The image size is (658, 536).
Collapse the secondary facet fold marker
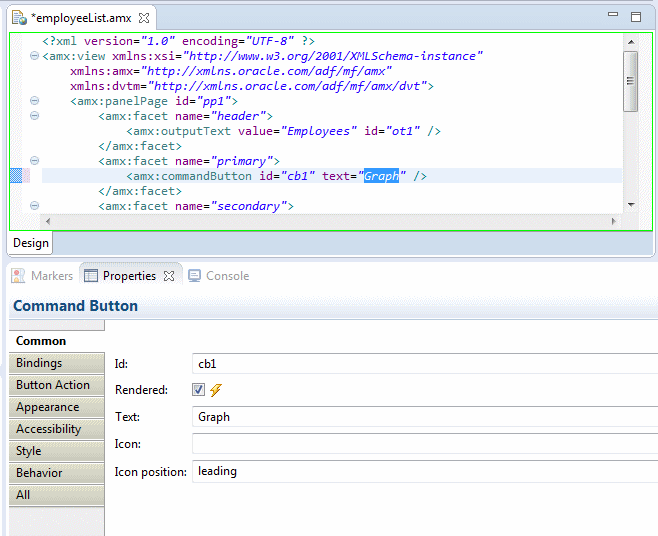[x=34, y=206]
